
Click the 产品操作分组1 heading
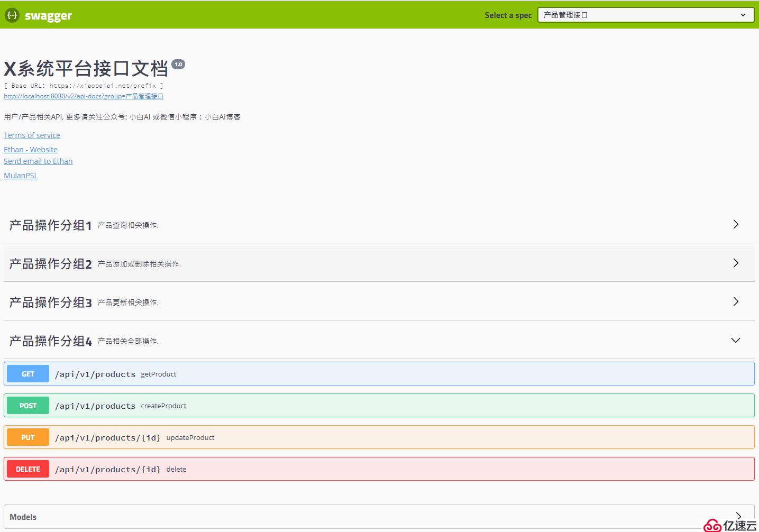click(x=51, y=225)
